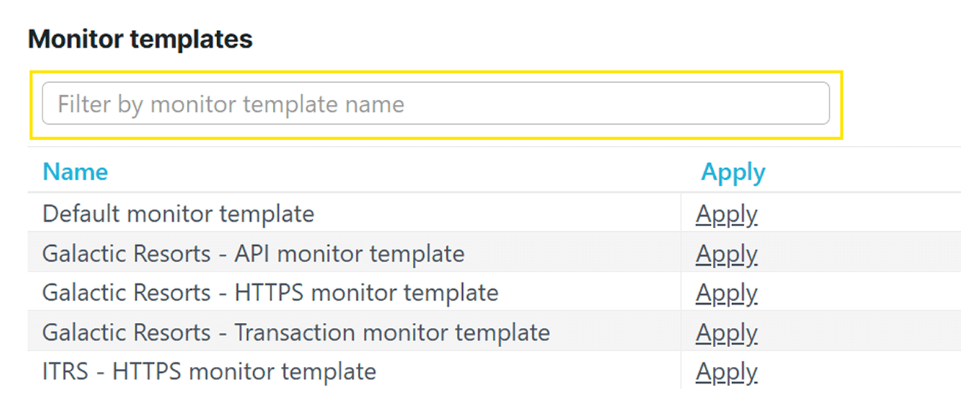Apply the Default monitor template
This screenshot has width=980, height=419.
[726, 214]
